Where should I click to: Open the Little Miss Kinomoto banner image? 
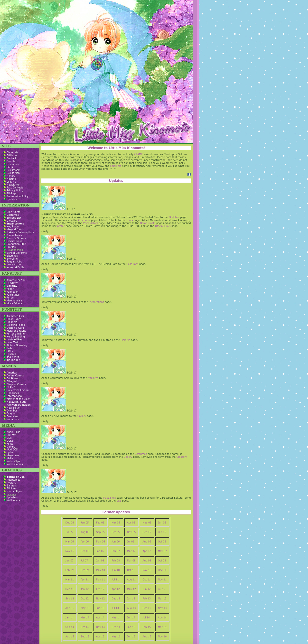[96, 72]
